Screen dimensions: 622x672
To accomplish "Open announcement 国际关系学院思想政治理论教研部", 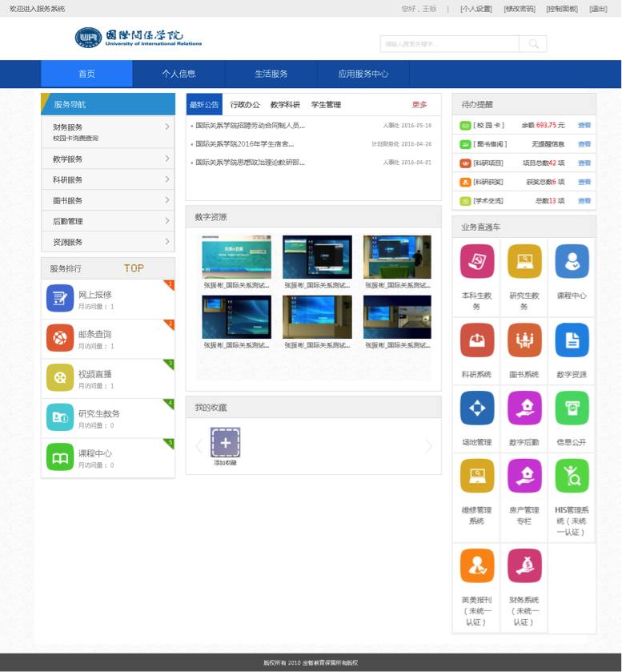I will coord(251,163).
